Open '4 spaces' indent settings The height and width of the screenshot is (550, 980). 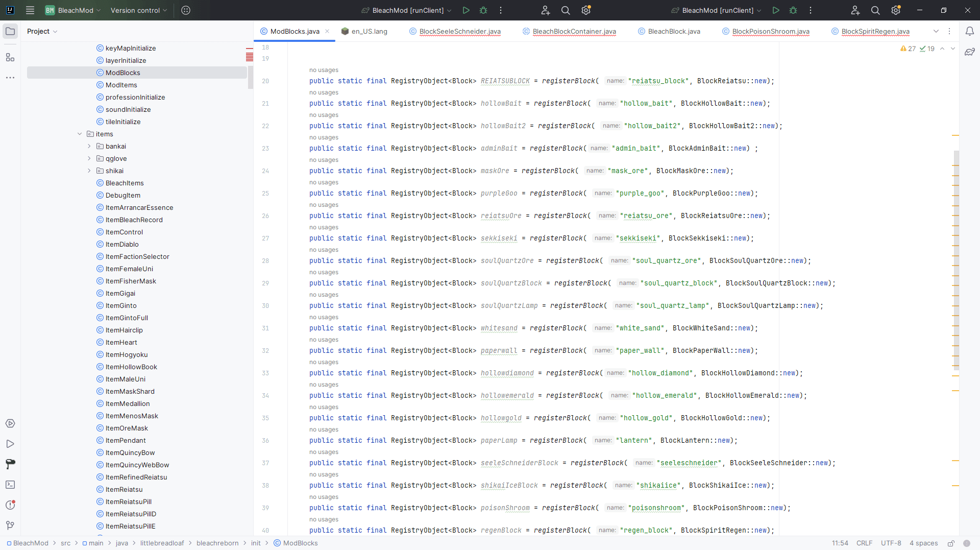point(923,543)
